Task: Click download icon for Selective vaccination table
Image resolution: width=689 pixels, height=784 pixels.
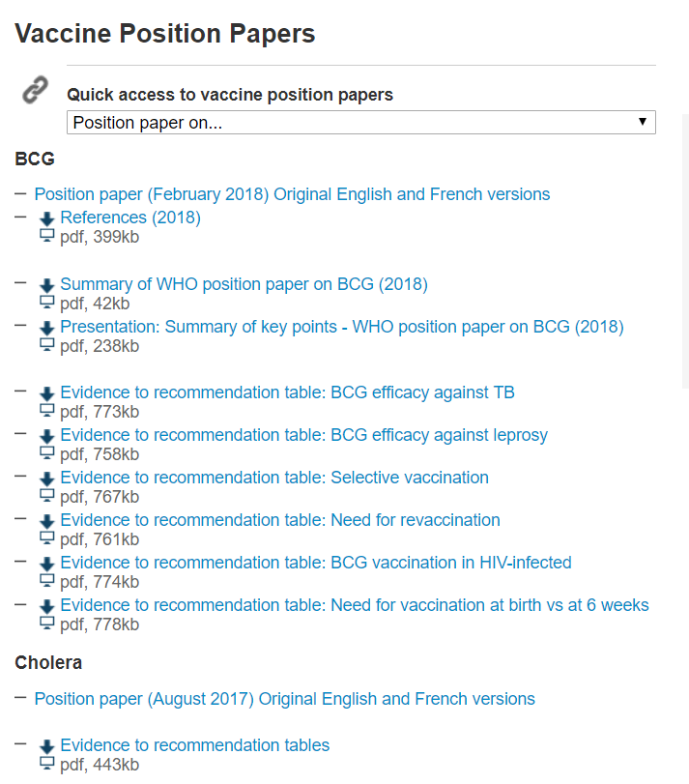Action: click(46, 477)
